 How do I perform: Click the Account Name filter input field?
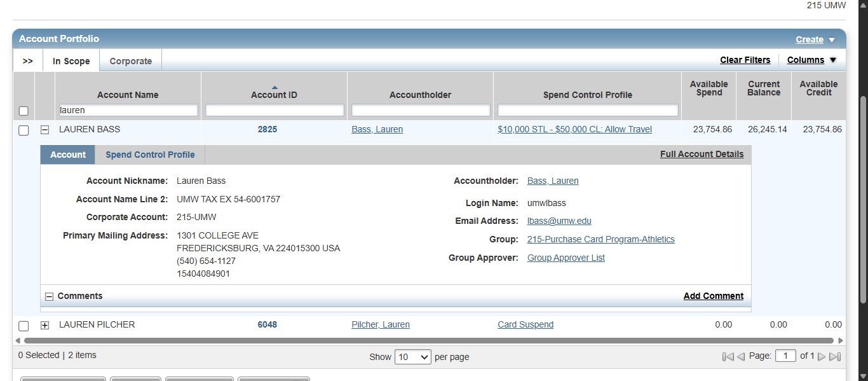click(x=127, y=110)
